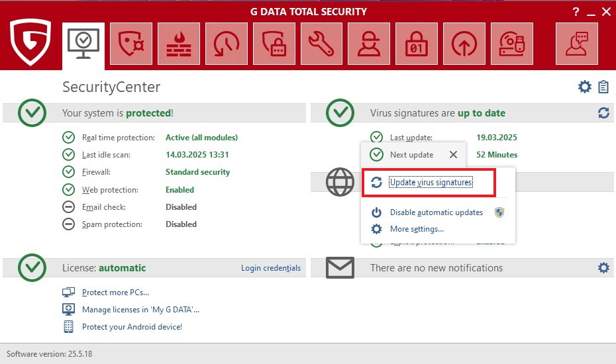
Task: Click the Software version: 25.5.18 text
Action: point(50,354)
